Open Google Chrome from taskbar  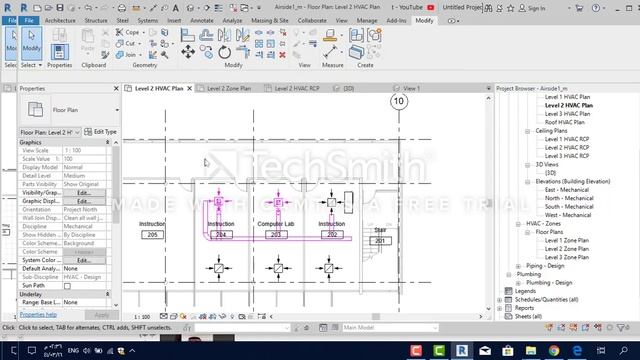(554, 350)
